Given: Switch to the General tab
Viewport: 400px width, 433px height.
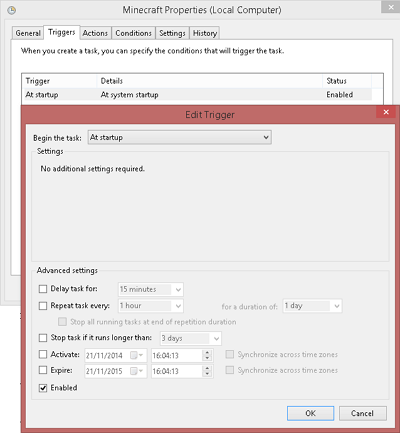Looking at the screenshot, I should (x=28, y=33).
